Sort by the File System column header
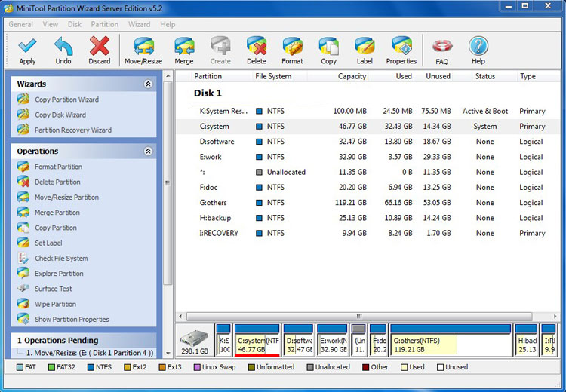 280,76
